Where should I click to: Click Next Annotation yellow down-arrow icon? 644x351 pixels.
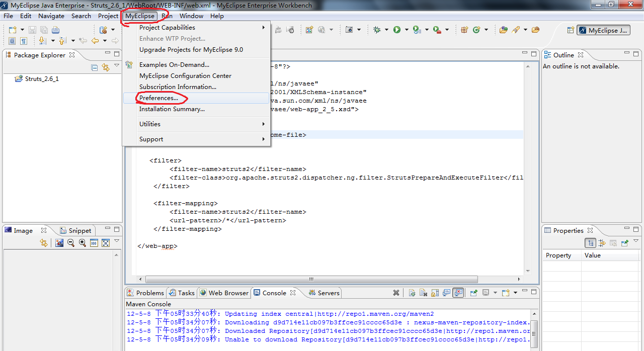[x=43, y=41]
